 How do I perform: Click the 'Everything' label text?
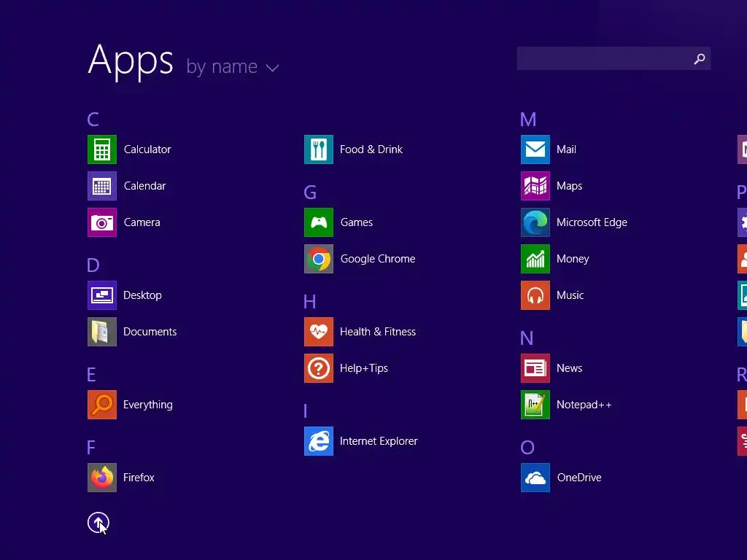click(148, 405)
